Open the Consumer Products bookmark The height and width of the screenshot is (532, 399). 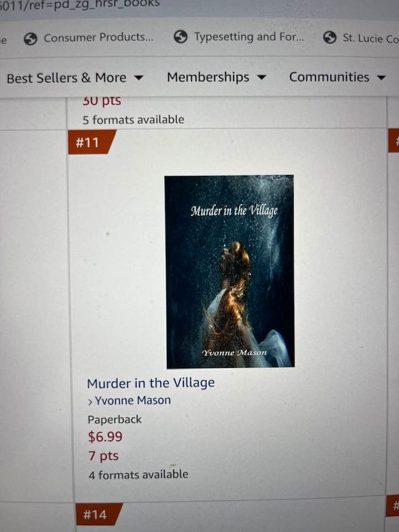[99, 37]
